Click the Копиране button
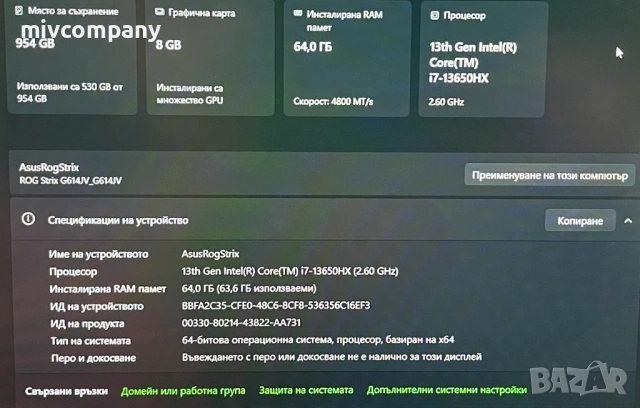The height and width of the screenshot is (408, 640). [x=580, y=221]
